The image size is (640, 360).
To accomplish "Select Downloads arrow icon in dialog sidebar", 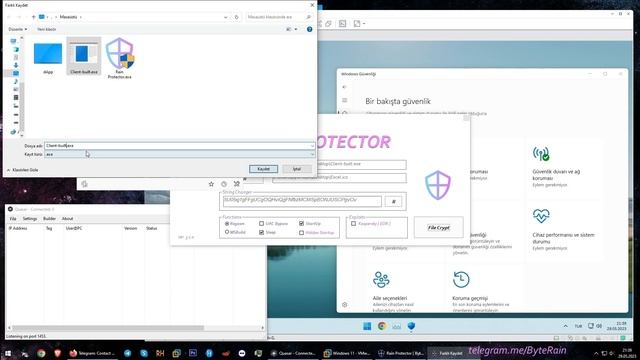I will [x=16, y=65].
